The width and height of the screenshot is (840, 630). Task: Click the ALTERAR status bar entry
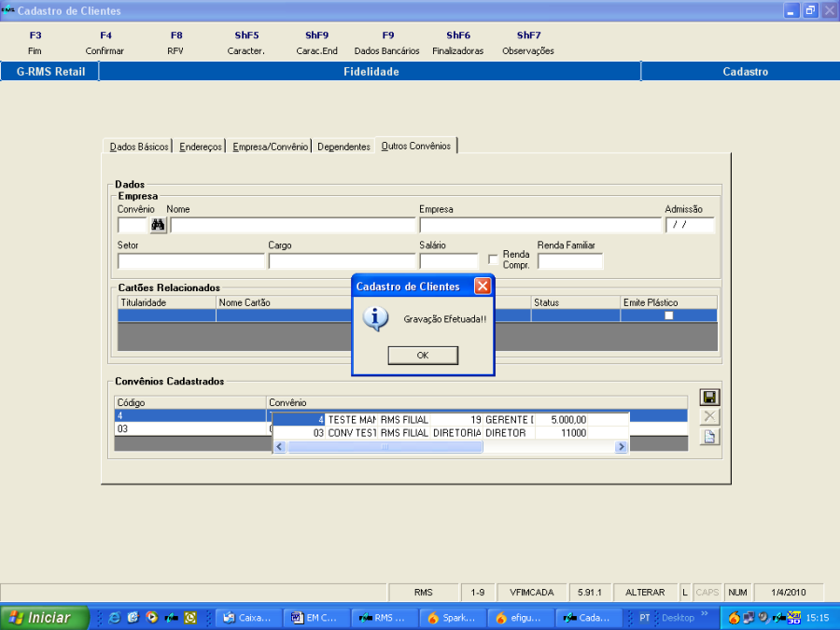pos(645,592)
